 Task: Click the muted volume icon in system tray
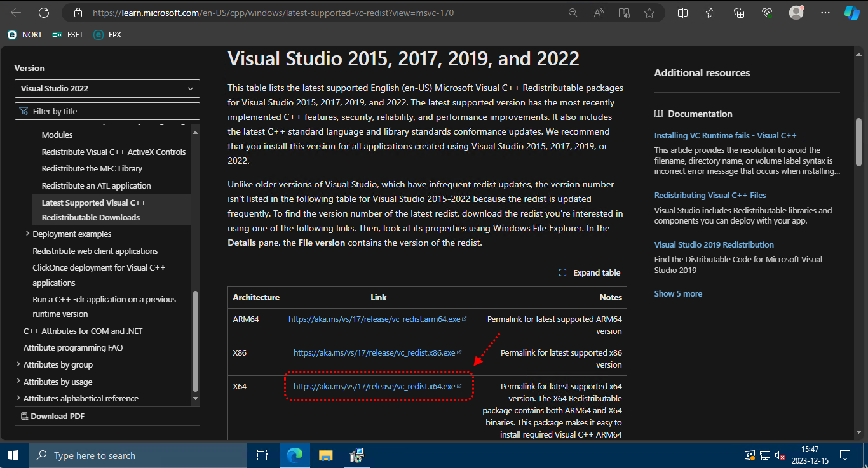click(781, 455)
